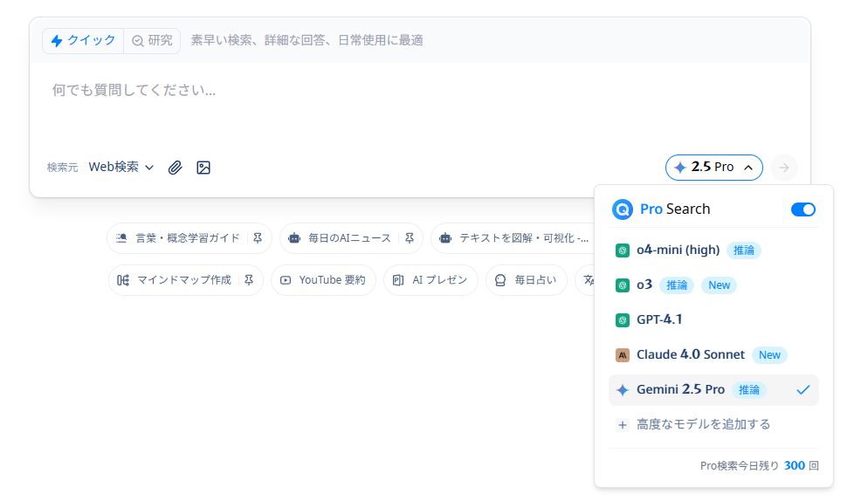The image size is (868, 501).
Task: Click the OpenAI icon beside o3
Action: 623,285
